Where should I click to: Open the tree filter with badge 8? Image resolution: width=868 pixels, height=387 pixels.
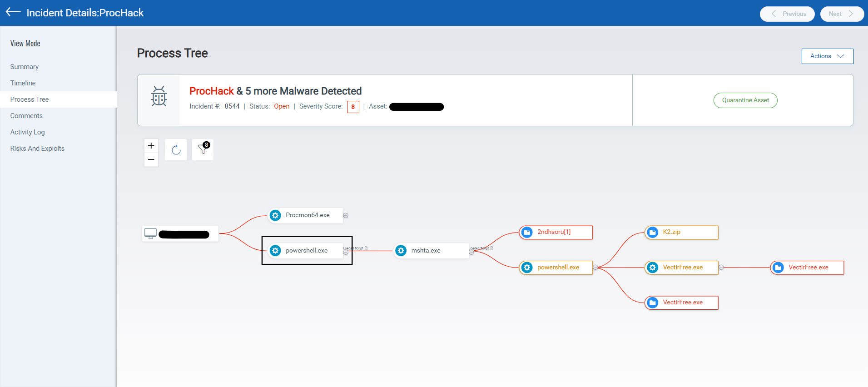pos(203,149)
